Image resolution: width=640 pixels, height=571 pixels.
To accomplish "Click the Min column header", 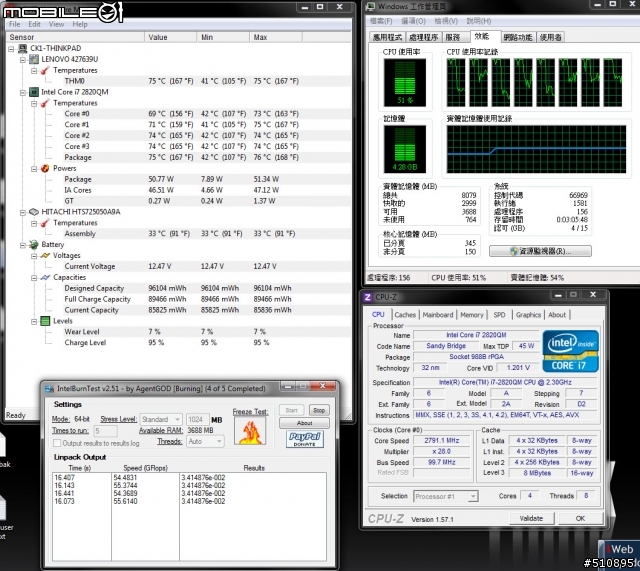I will tap(223, 37).
